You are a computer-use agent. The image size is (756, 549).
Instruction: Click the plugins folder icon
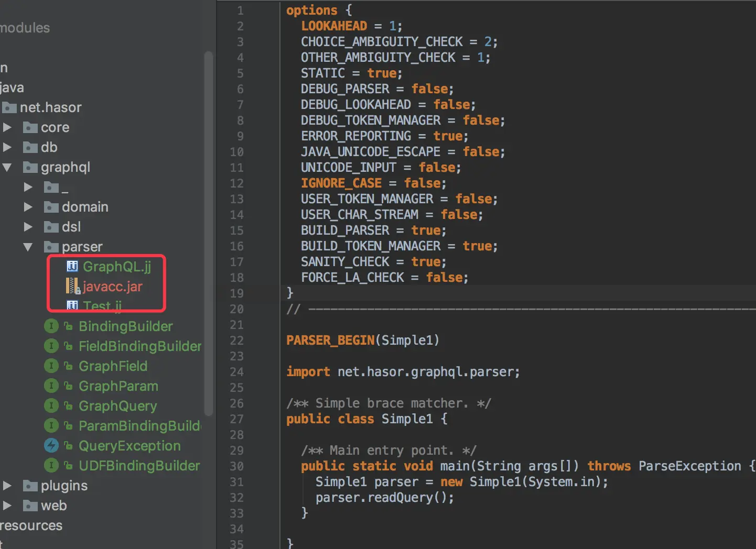tap(30, 486)
